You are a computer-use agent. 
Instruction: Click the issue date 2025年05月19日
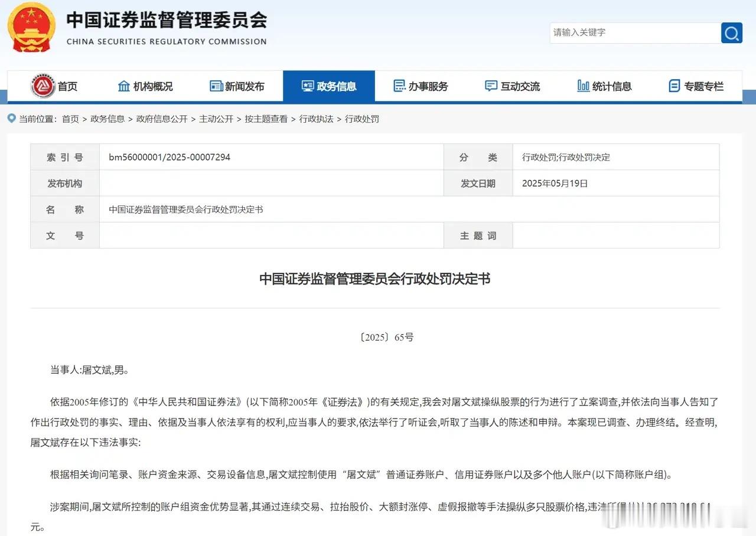555,183
